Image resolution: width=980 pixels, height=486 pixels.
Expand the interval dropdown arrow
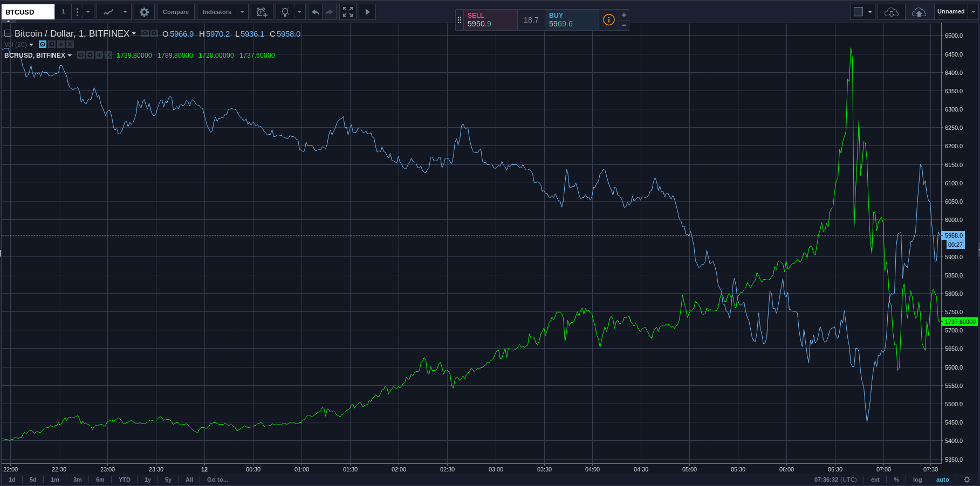tap(88, 12)
